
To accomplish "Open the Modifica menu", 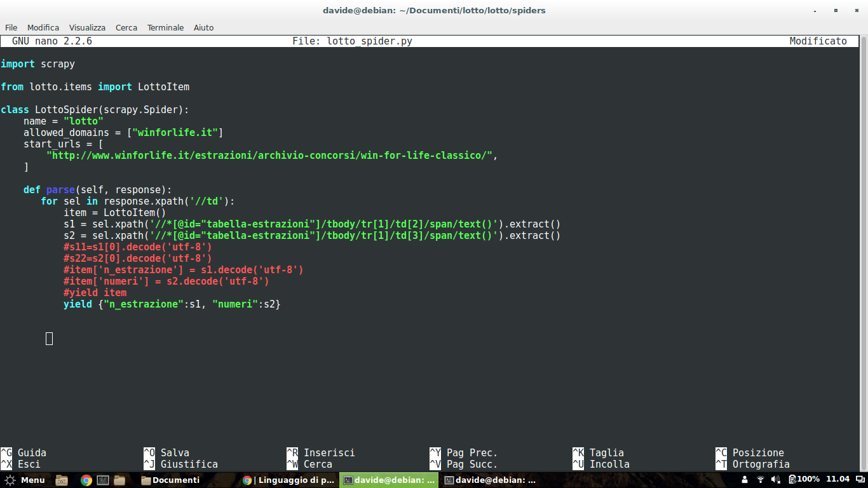I will click(x=43, y=27).
